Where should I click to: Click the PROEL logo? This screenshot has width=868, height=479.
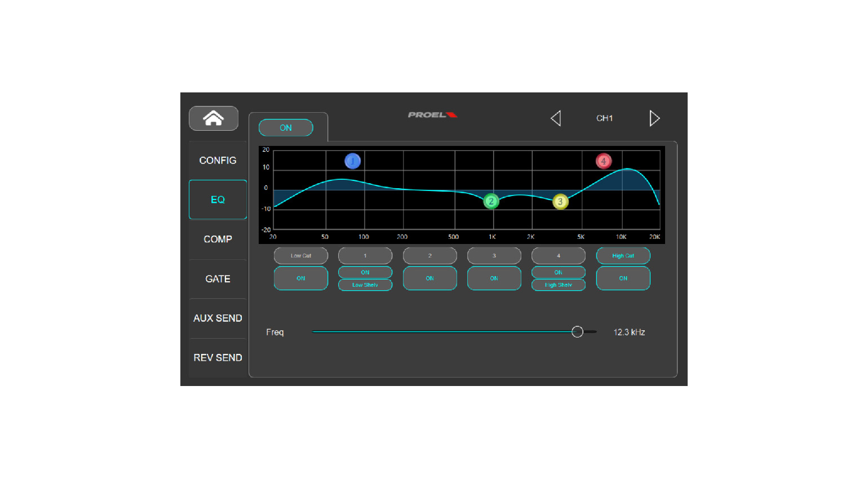point(432,115)
